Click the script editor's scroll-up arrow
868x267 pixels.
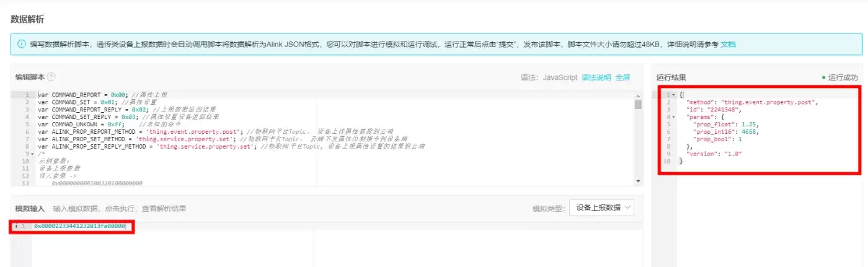(638, 95)
